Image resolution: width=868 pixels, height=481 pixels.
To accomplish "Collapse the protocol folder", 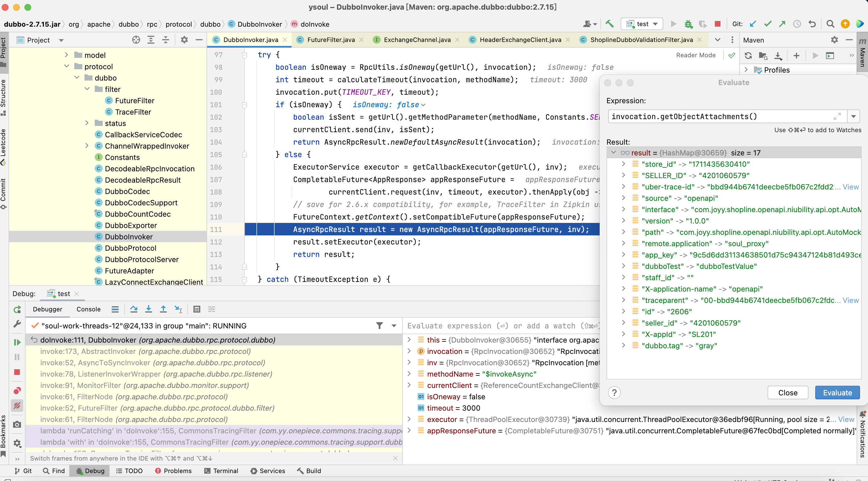I will click(x=66, y=66).
